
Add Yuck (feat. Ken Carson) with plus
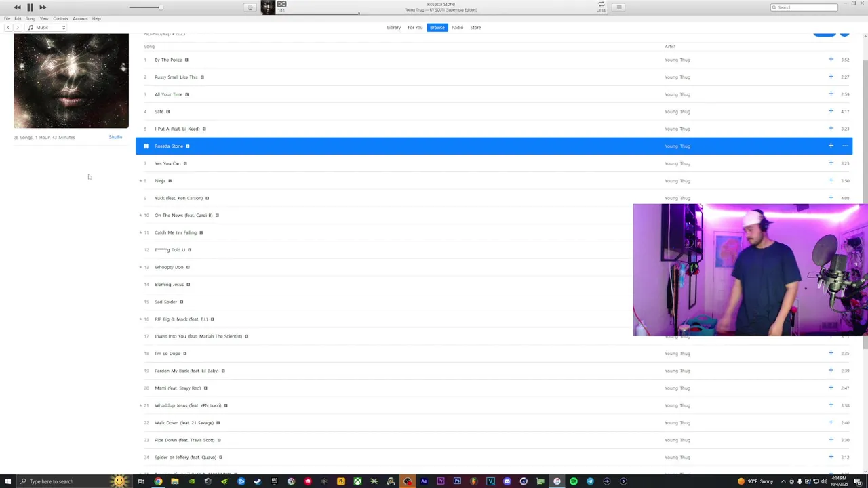coord(831,198)
